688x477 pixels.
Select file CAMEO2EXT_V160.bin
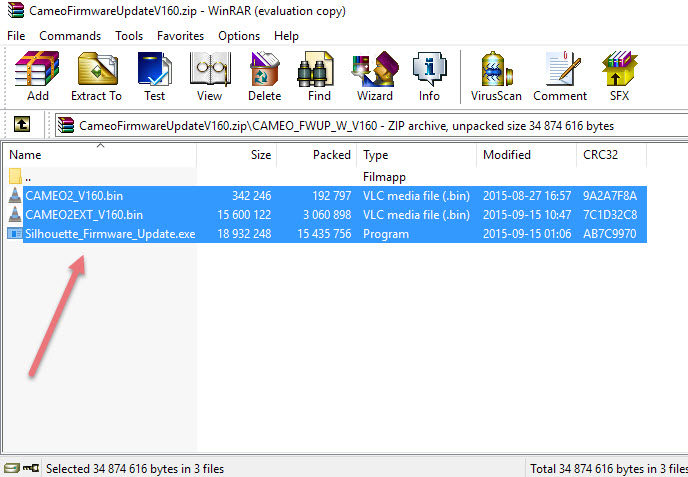tap(84, 215)
